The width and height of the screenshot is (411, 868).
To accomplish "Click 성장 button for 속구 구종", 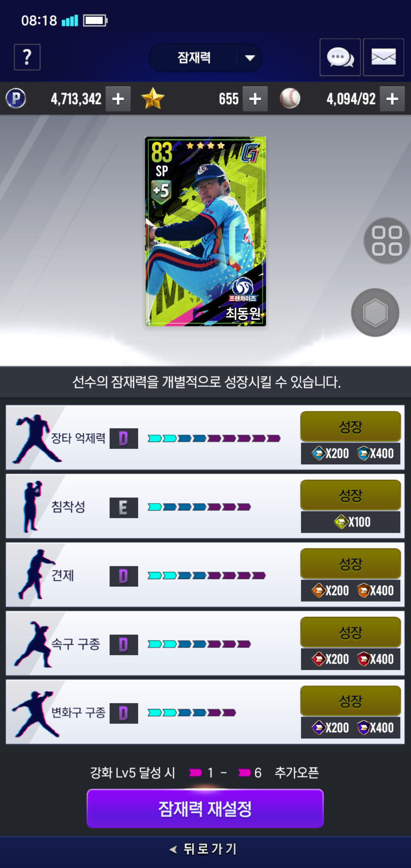I will point(350,632).
